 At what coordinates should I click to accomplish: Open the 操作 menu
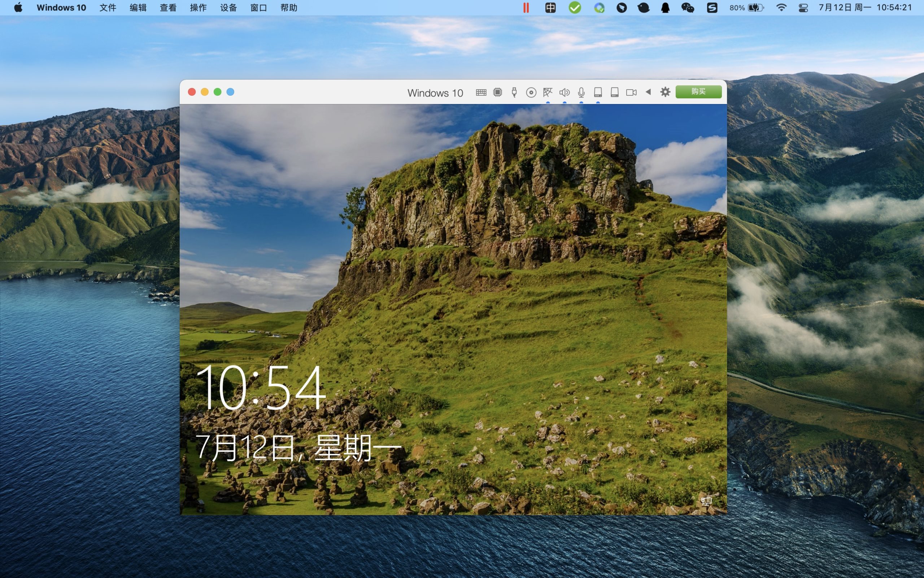[x=198, y=8]
